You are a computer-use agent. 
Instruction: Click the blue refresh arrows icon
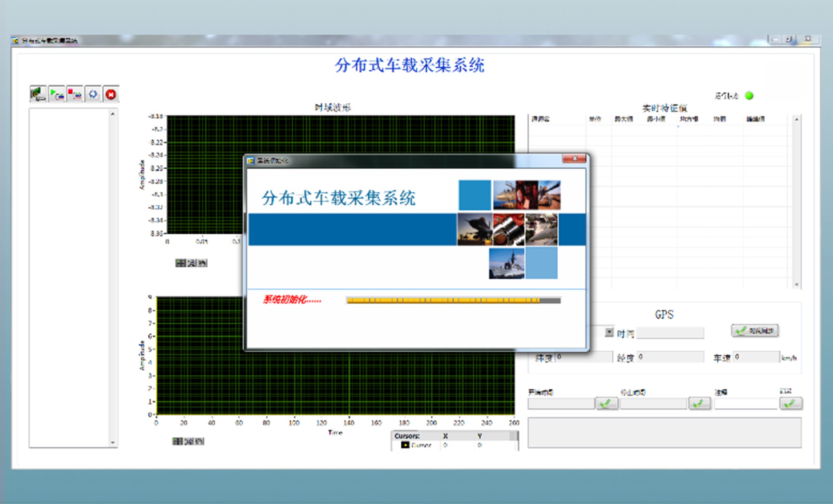[x=93, y=94]
